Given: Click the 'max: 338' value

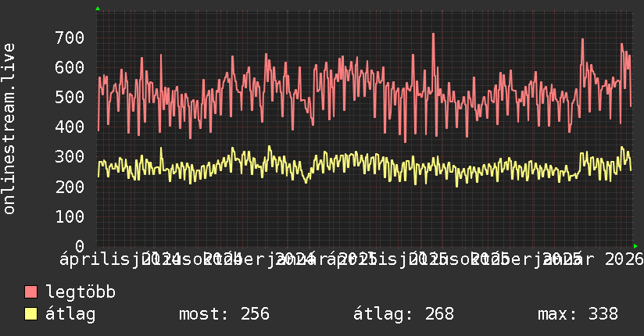Looking at the screenshot, I should 578,314.
